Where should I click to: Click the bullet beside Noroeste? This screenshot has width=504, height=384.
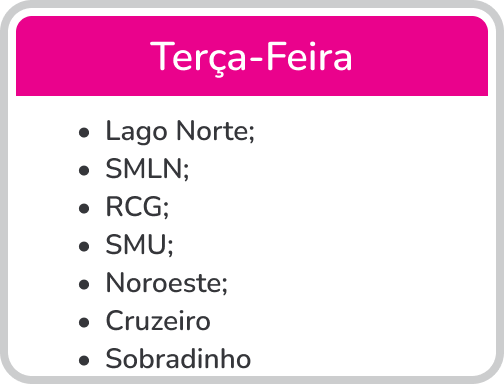84,285
